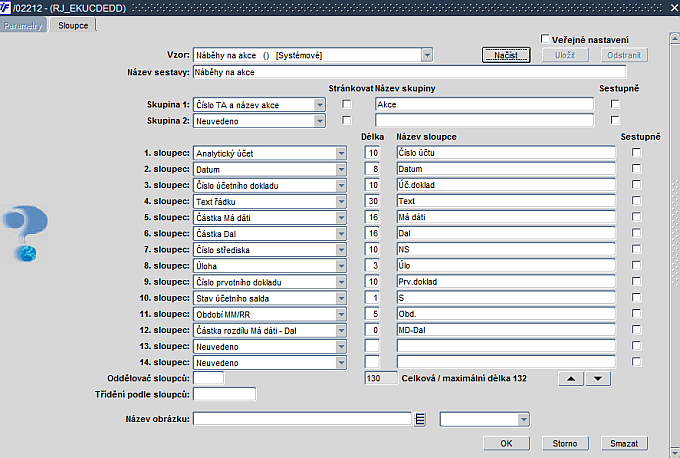Screen dimensions: 680x458
Task: Check Sestupně for Text column row
Action: point(636,200)
